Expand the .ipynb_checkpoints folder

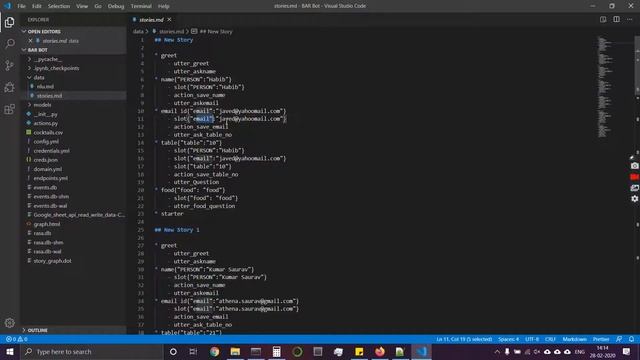click(56, 68)
